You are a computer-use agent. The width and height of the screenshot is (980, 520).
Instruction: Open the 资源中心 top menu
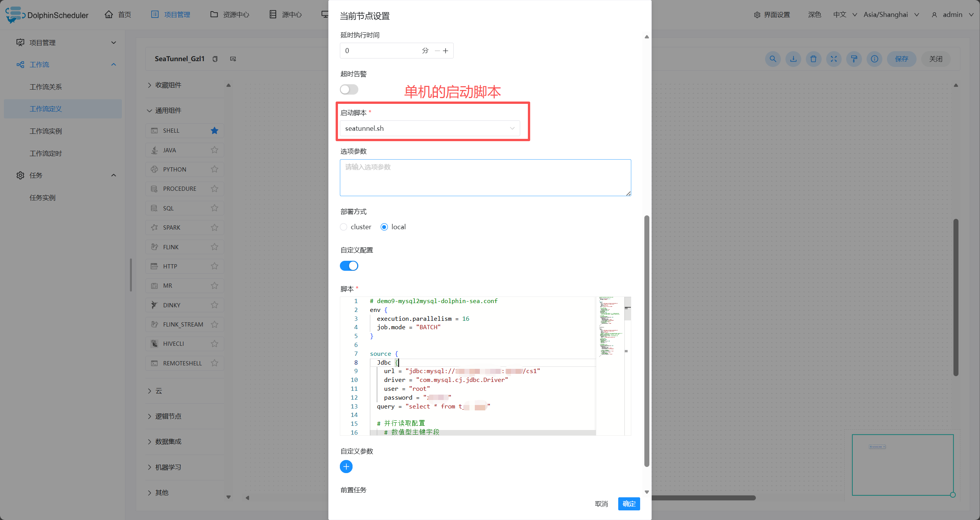point(230,15)
